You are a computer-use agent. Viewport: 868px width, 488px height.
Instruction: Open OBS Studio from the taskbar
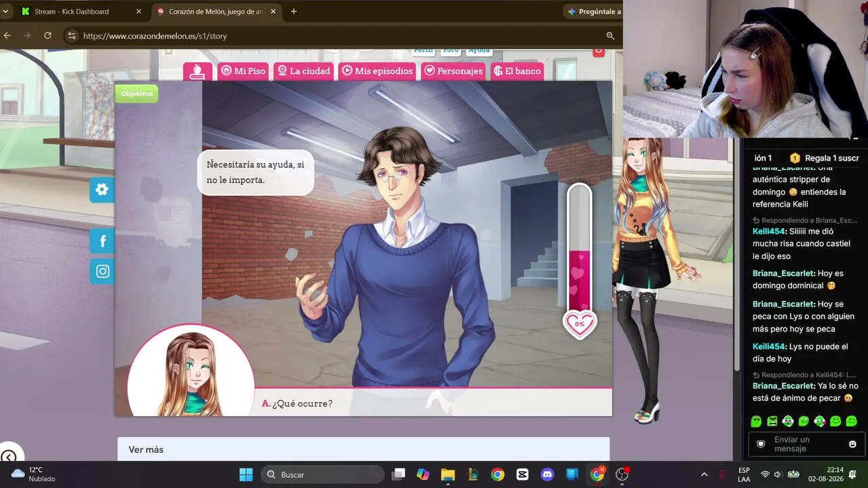(622, 474)
